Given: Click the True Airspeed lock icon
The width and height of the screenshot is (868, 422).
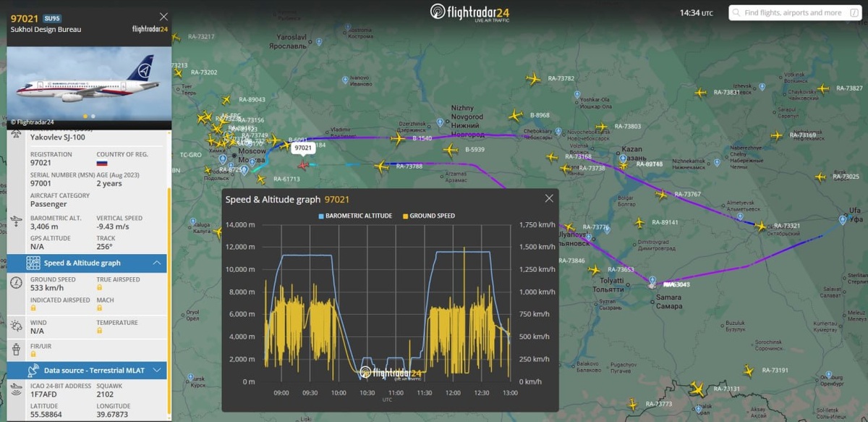Looking at the screenshot, I should (101, 287).
